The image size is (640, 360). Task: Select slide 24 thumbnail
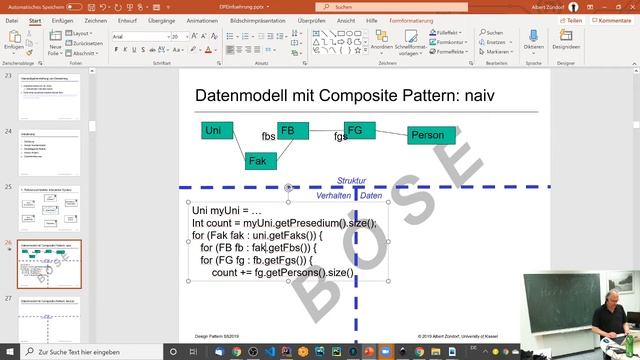point(49,153)
